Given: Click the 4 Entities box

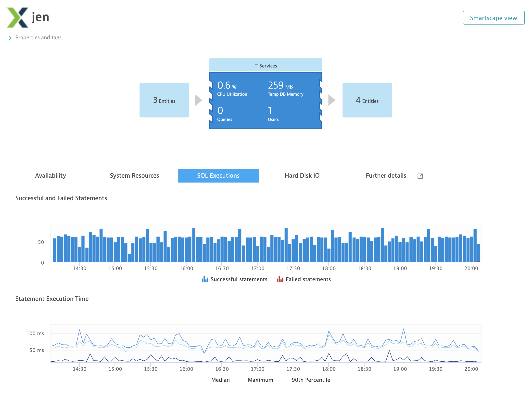Looking at the screenshot, I should pyautogui.click(x=367, y=100).
